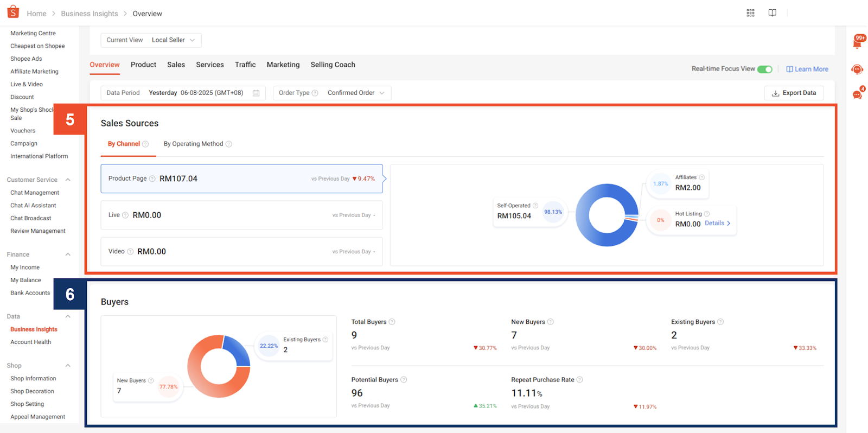Click info icon on chart's New Buyers label
868x433 pixels.
pyautogui.click(x=151, y=380)
